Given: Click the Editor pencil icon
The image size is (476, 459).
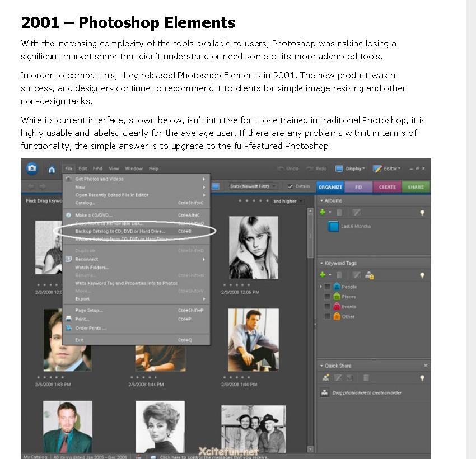Looking at the screenshot, I should pyautogui.click(x=377, y=168).
